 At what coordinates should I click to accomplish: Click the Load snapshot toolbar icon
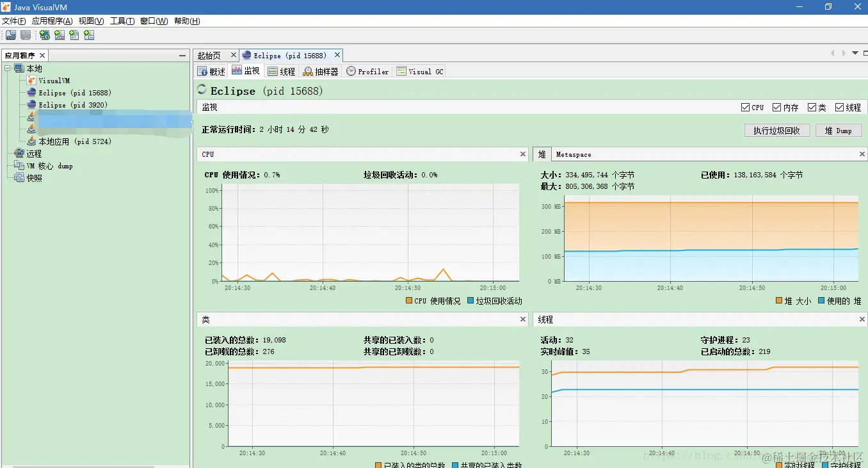pyautogui.click(x=11, y=35)
